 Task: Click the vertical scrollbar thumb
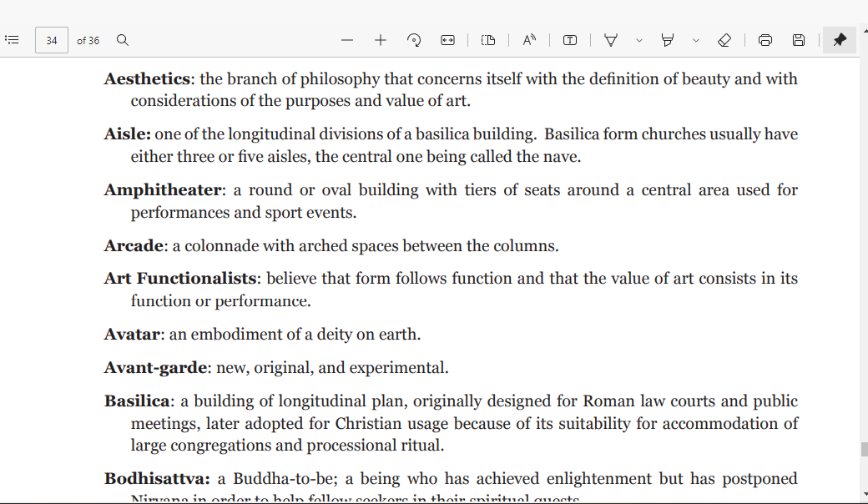pos(864,449)
